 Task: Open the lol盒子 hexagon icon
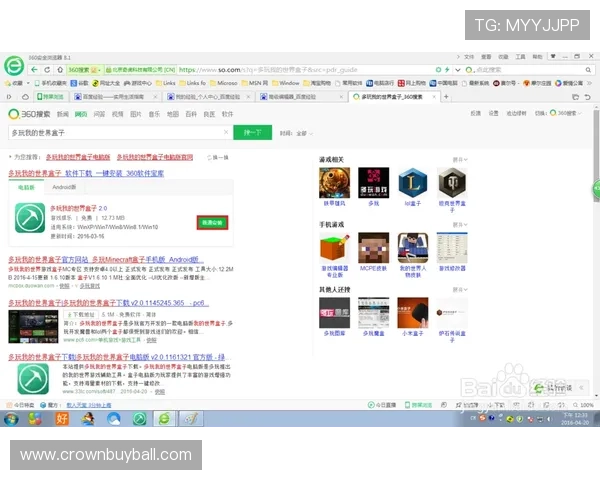(412, 183)
